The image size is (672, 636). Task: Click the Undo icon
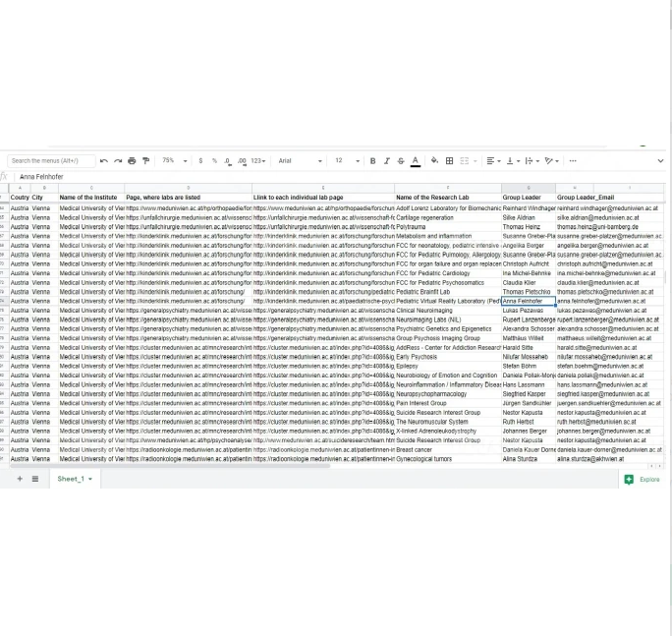(x=104, y=161)
